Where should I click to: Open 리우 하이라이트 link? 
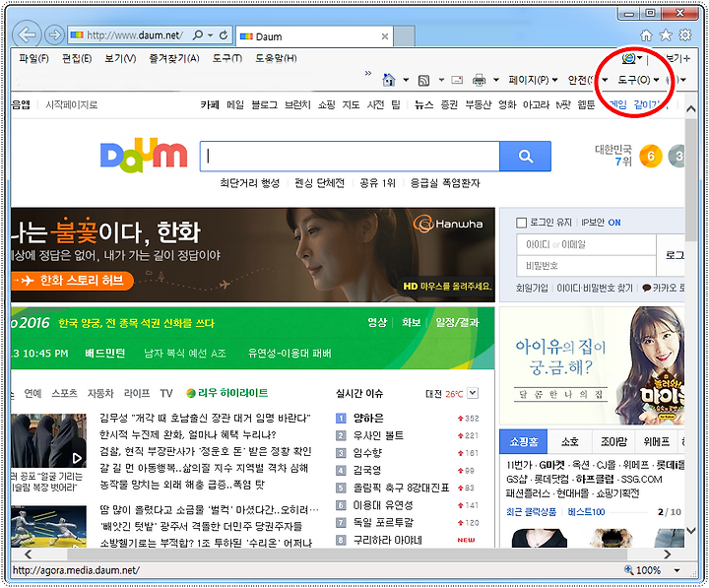coord(227,393)
